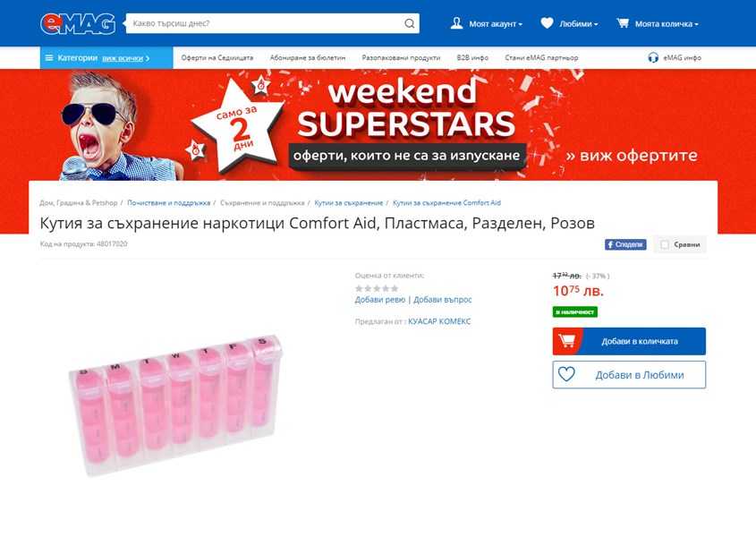The width and height of the screenshot is (756, 537).
Task: Click the pink pill organizer product image
Action: tap(175, 405)
